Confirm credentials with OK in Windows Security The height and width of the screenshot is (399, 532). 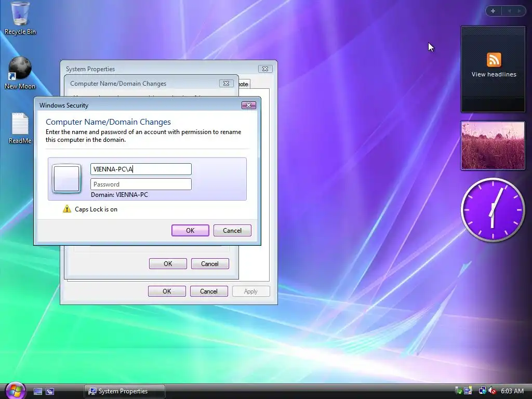[x=190, y=230]
